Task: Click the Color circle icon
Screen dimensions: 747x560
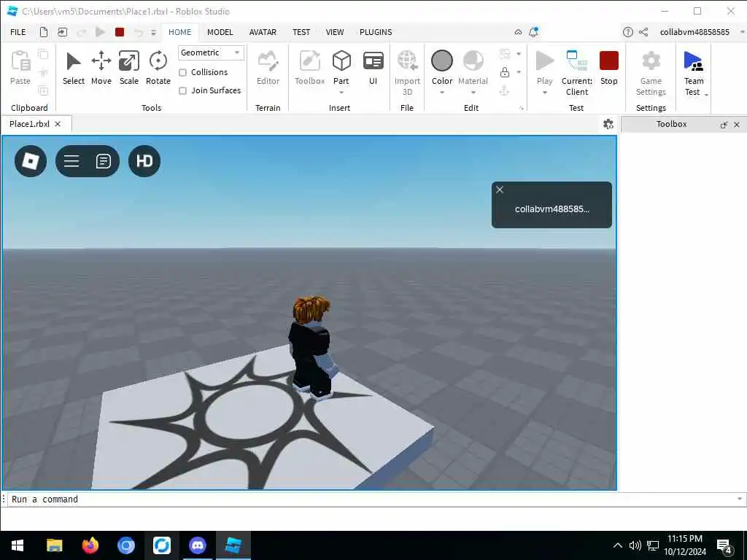Action: click(x=441, y=61)
